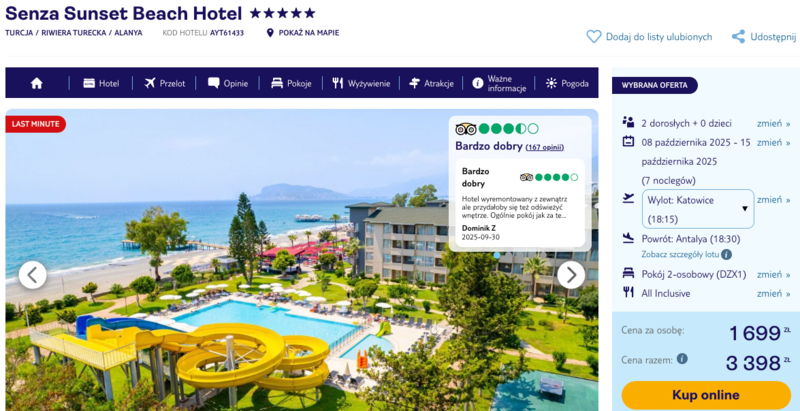This screenshot has height=411, width=800.
Task: Open map via location pin icon
Action: click(x=270, y=33)
